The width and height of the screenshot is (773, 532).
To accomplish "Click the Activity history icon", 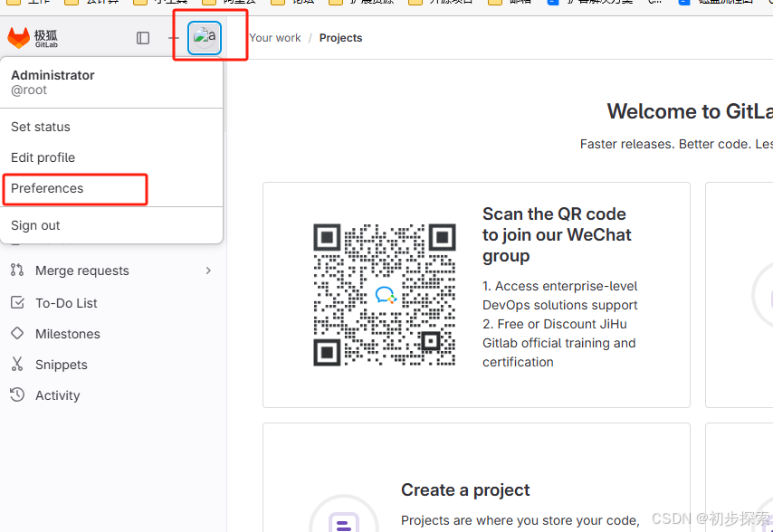I will click(17, 394).
